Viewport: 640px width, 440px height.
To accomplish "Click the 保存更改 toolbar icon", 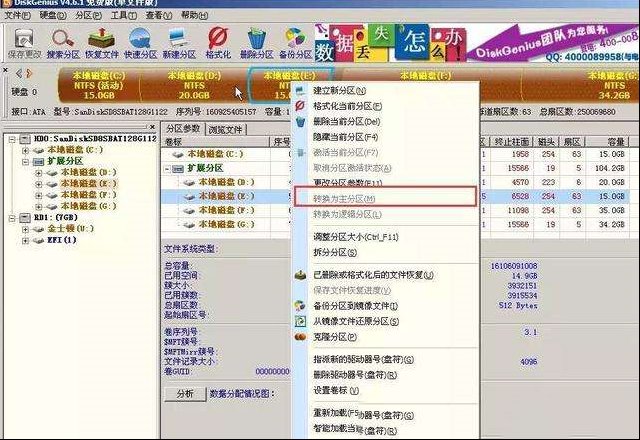I will [x=24, y=43].
